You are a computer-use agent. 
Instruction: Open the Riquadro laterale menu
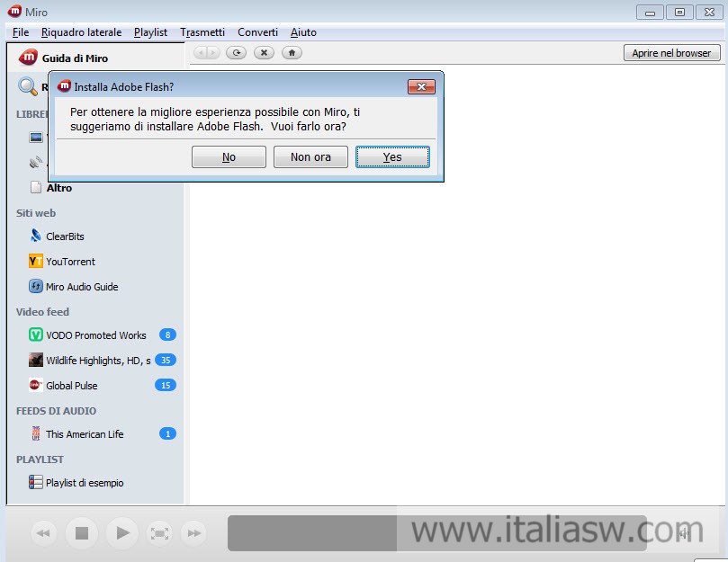[x=81, y=32]
